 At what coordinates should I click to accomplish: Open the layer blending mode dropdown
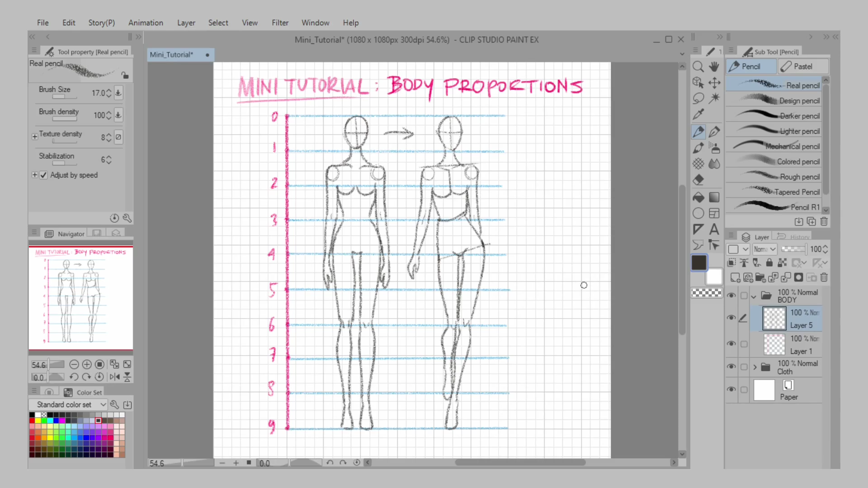point(764,249)
